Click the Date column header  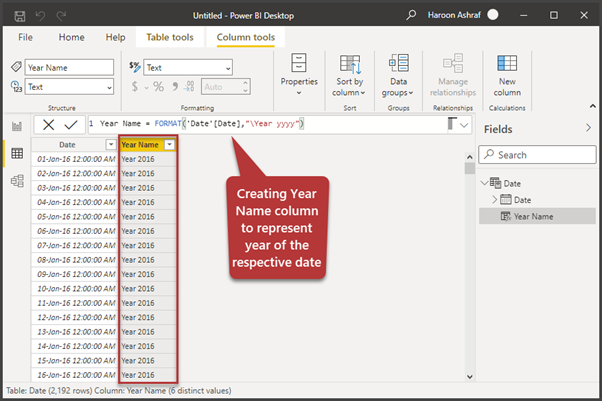[68, 144]
